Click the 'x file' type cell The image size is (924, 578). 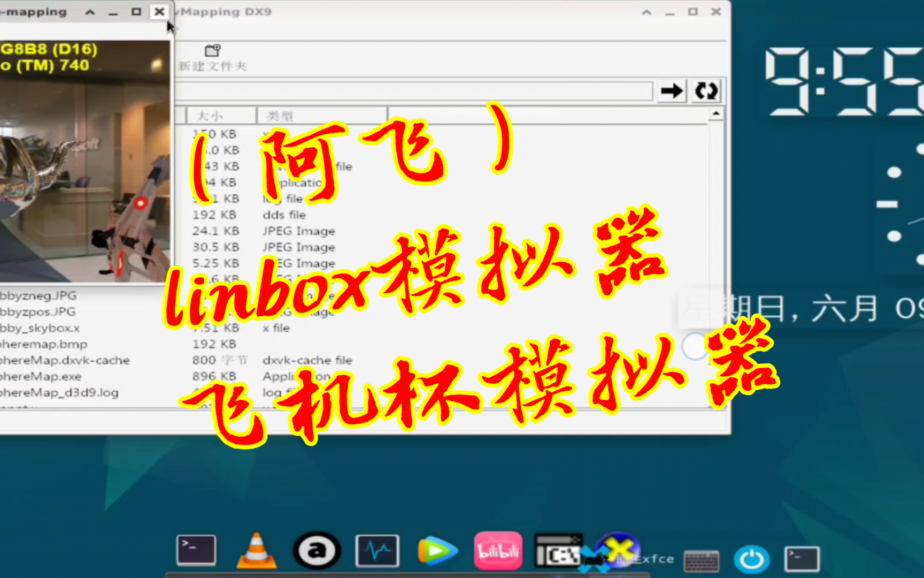coord(276,328)
